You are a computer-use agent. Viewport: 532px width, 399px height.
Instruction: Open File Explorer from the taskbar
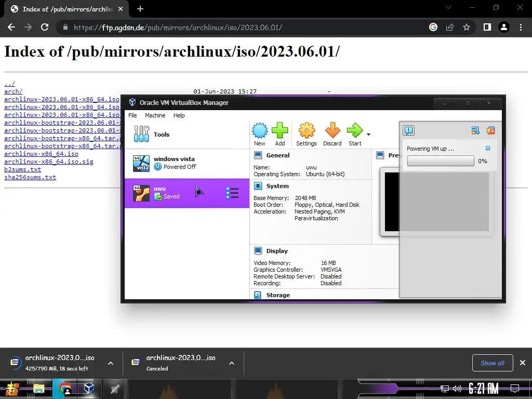pyautogui.click(x=38, y=389)
